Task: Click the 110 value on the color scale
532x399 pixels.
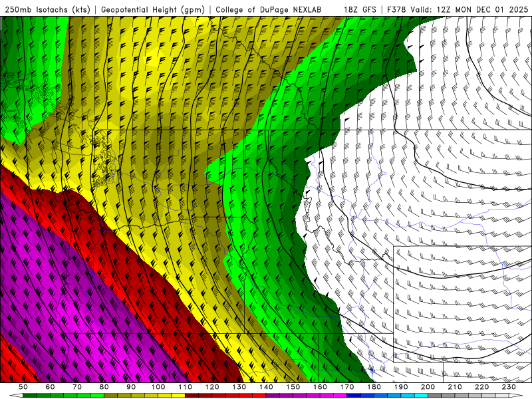Action: [186, 387]
